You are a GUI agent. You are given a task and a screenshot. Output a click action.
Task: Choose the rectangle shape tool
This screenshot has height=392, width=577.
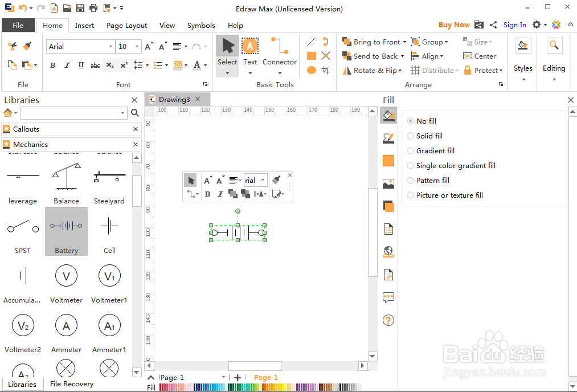coord(312,56)
